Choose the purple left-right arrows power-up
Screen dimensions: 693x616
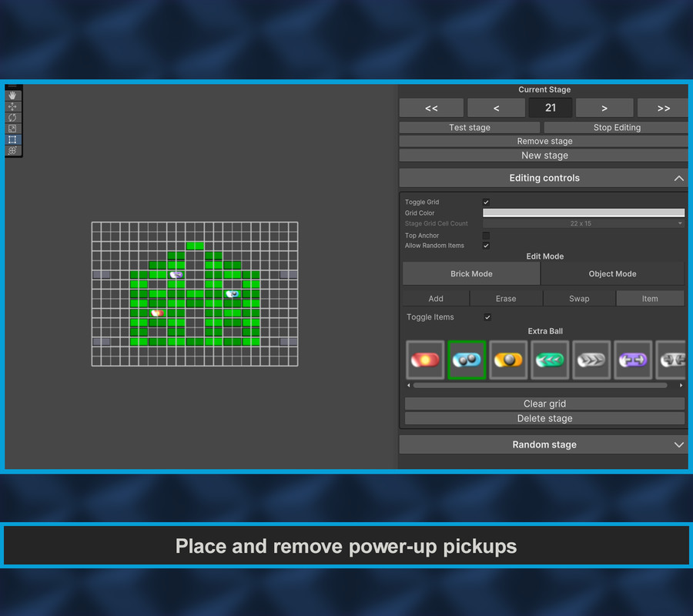point(633,360)
